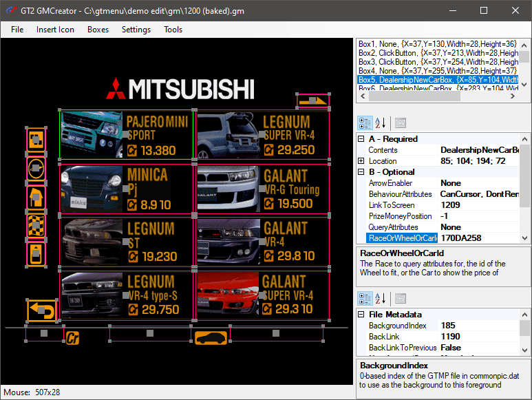Select the Galant VR-4 car box
Screen dimensions: 532x400
(x=263, y=242)
